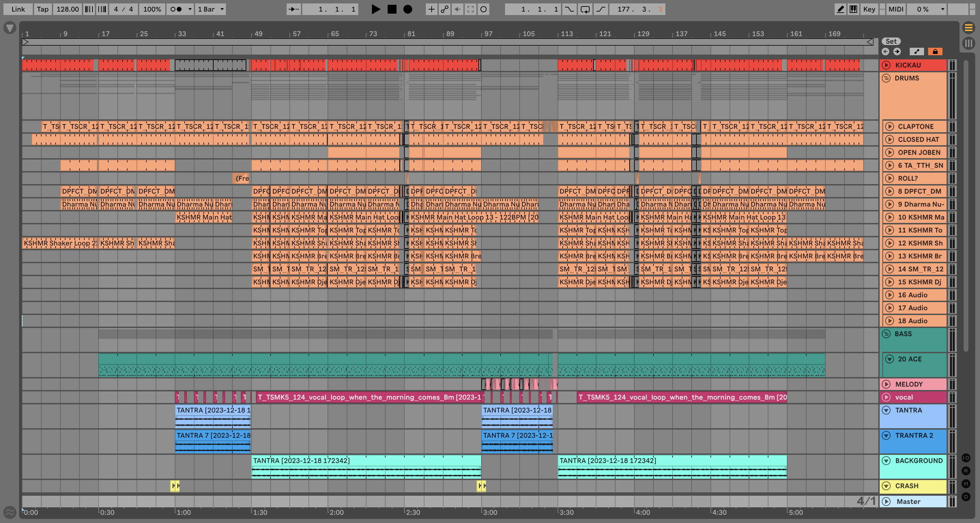The width and height of the screenshot is (980, 523).
Task: Collapse the TANTRA track fold arrow
Action: 887,410
